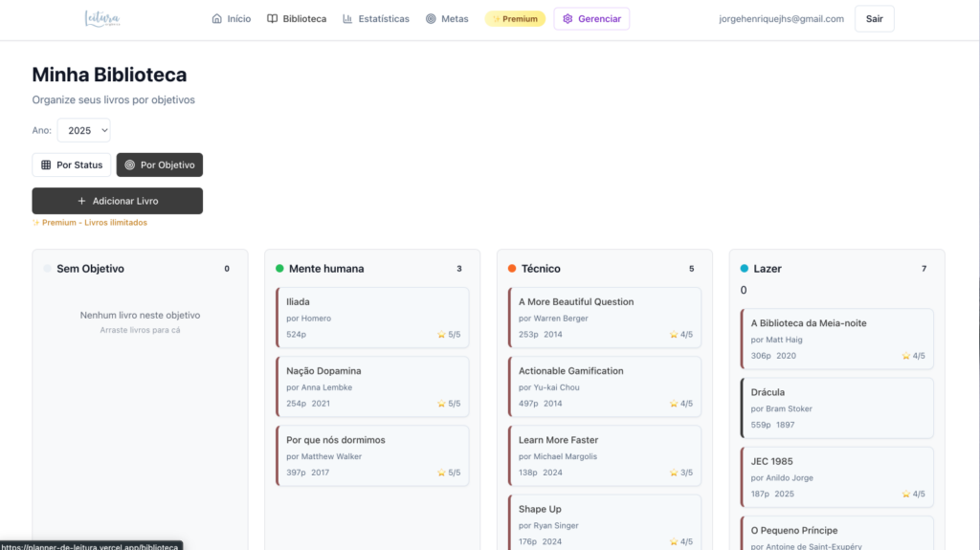This screenshot has width=980, height=550.
Task: Switch view to Por Status
Action: [72, 165]
